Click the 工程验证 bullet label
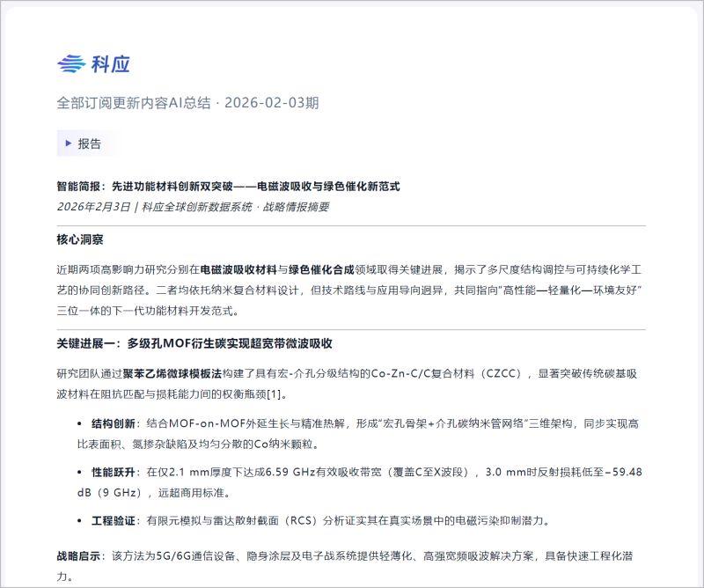The width and height of the screenshot is (704, 588). point(115,520)
